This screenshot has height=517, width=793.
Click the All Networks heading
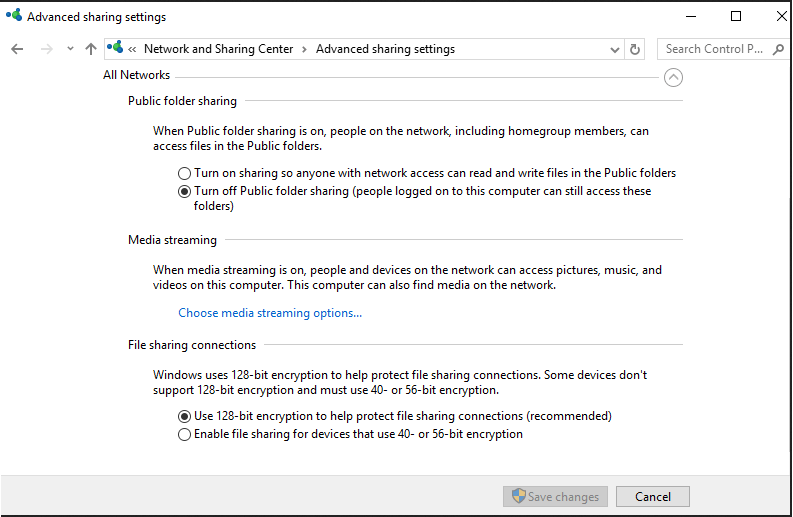[x=137, y=75]
